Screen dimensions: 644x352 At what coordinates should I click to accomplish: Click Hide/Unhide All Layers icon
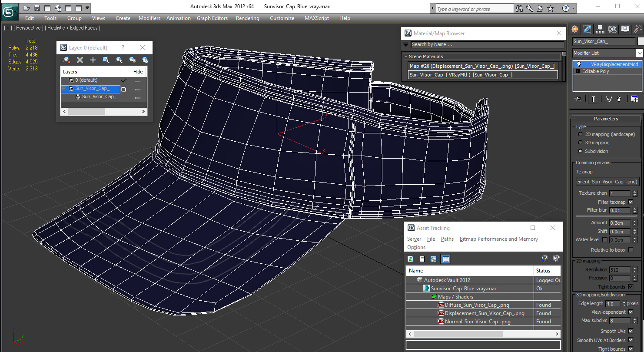132,60
